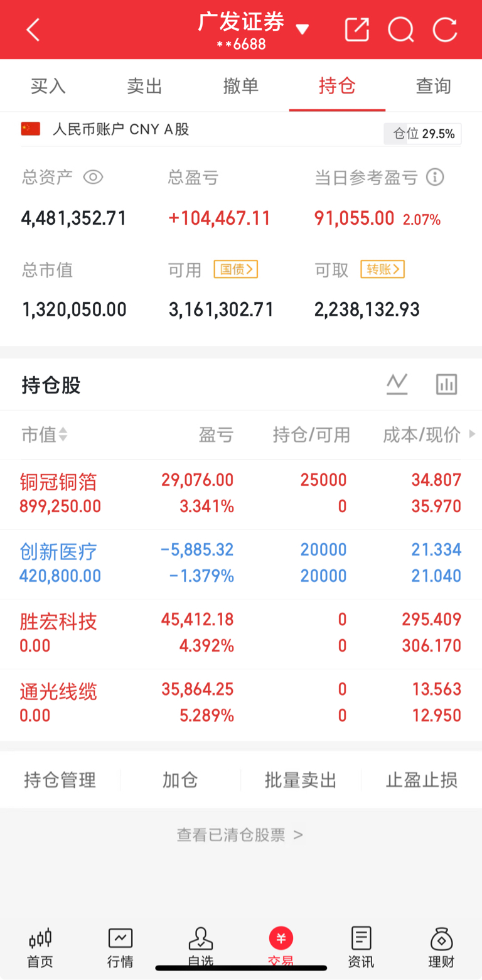This screenshot has height=980, width=482.
Task: Tap the 止盈止损 button
Action: [x=422, y=780]
